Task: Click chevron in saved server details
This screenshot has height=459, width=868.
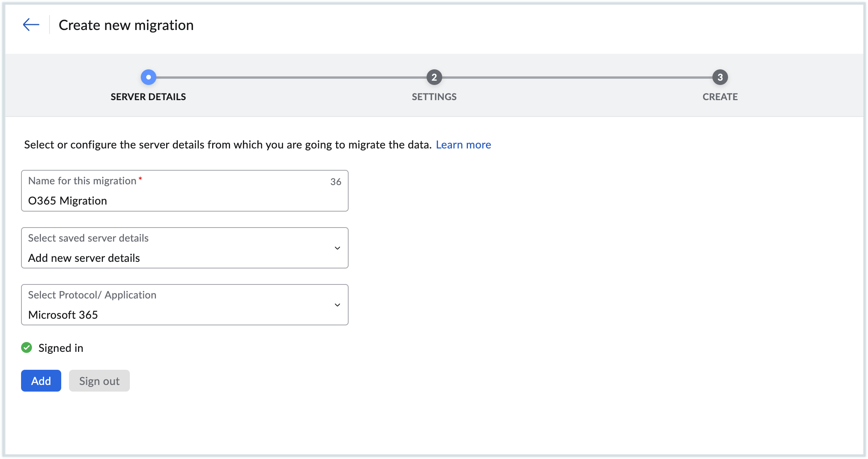Action: [337, 248]
